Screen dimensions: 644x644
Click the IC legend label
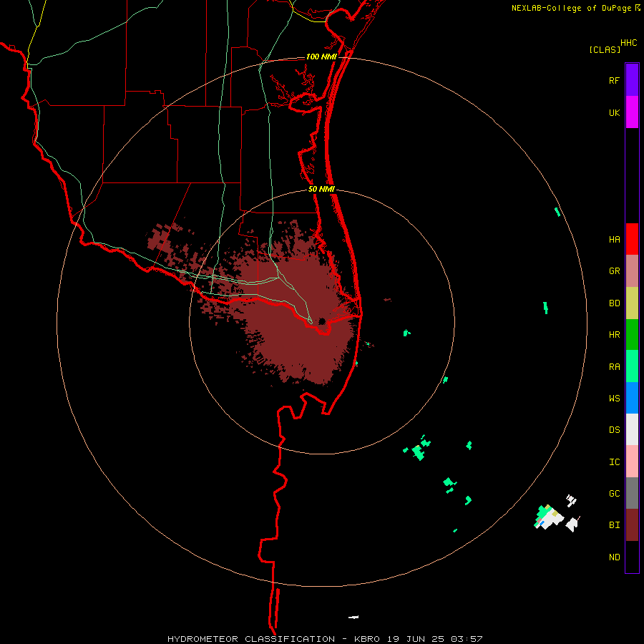pos(614,462)
